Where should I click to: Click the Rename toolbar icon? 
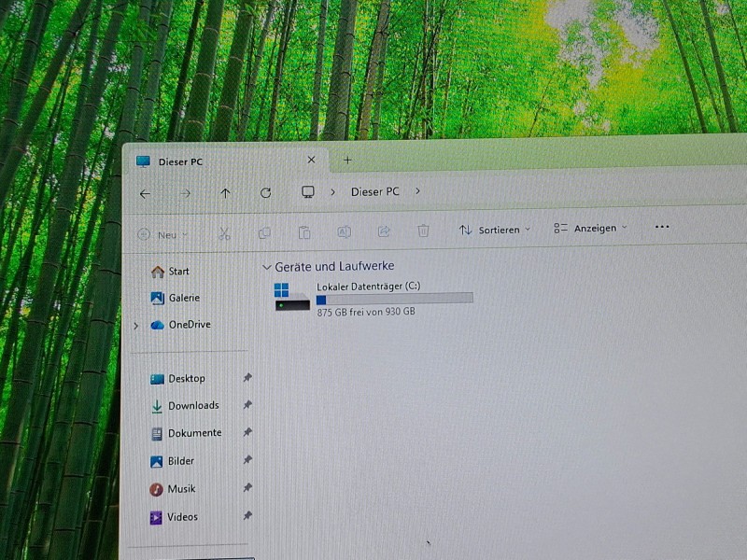click(344, 231)
